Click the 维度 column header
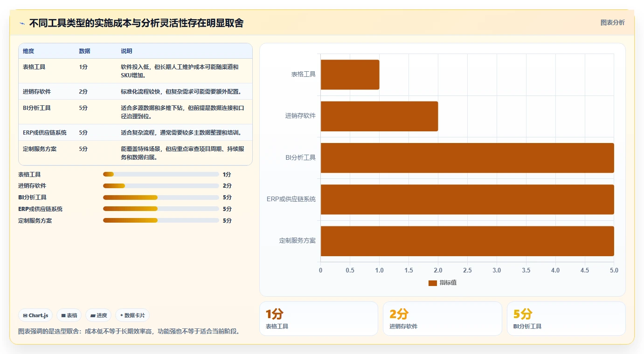The height and width of the screenshot is (354, 644). tap(28, 51)
